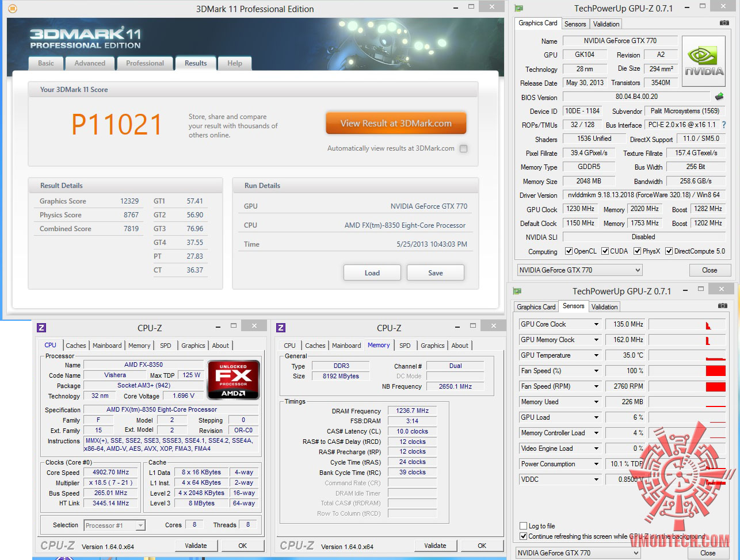
Task: Open the Memory Used sensor dropdown
Action: coord(597,402)
